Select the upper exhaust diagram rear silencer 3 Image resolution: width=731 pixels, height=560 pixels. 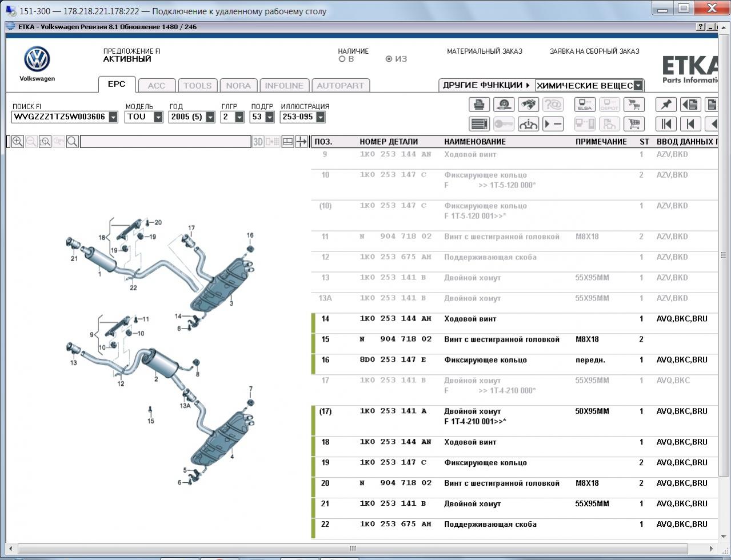[x=223, y=285]
